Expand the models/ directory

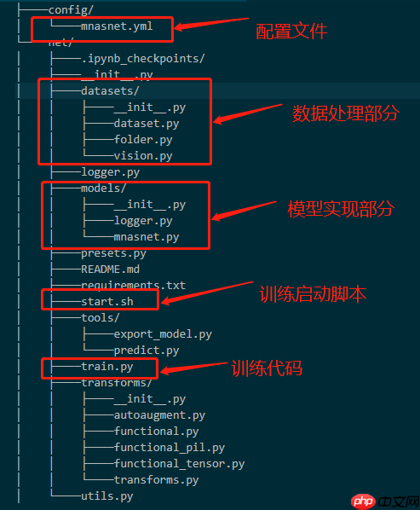(103, 188)
